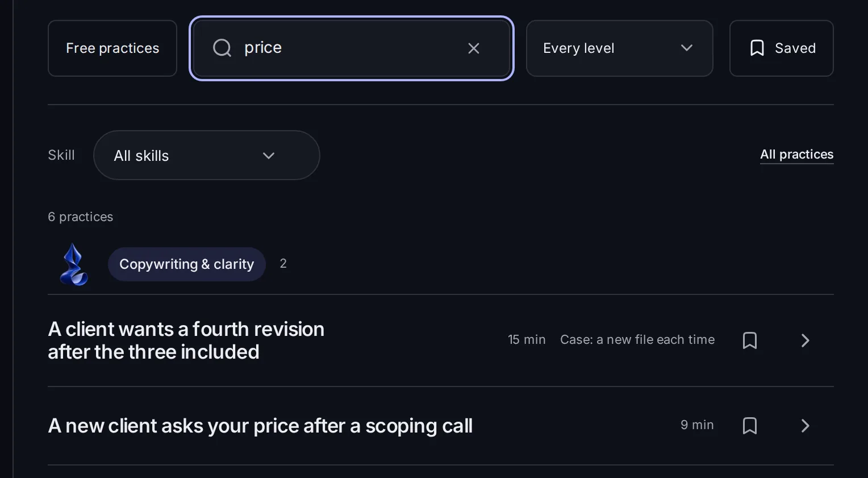This screenshot has width=868, height=478.
Task: Open the Every level dropdown
Action: pyautogui.click(x=619, y=48)
